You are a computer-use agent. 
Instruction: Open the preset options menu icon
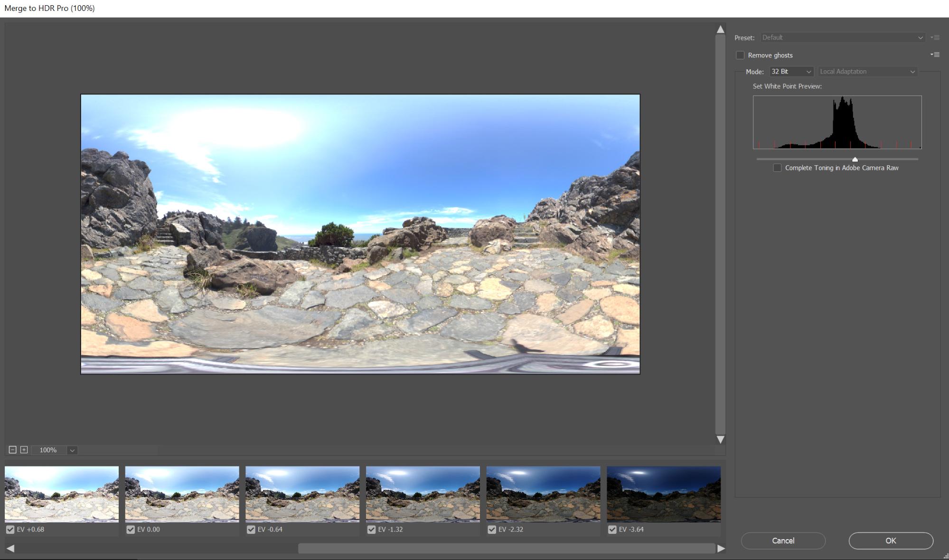[935, 37]
